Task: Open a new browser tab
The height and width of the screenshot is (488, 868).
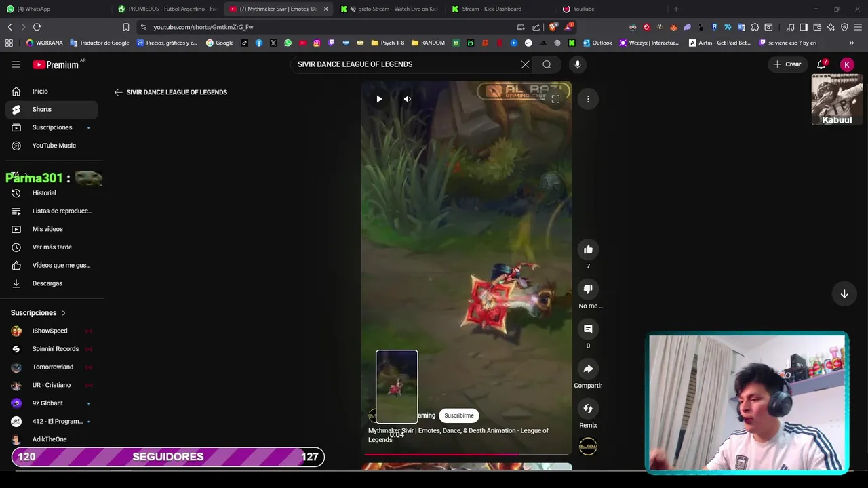Action: (x=676, y=9)
